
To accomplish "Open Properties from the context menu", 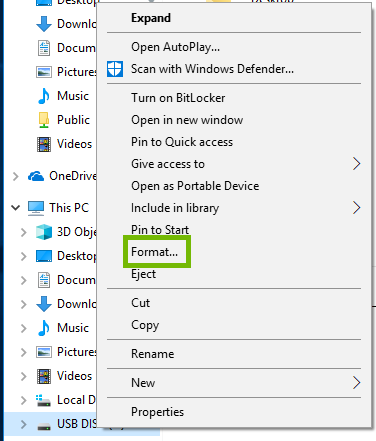I will (x=234, y=412).
